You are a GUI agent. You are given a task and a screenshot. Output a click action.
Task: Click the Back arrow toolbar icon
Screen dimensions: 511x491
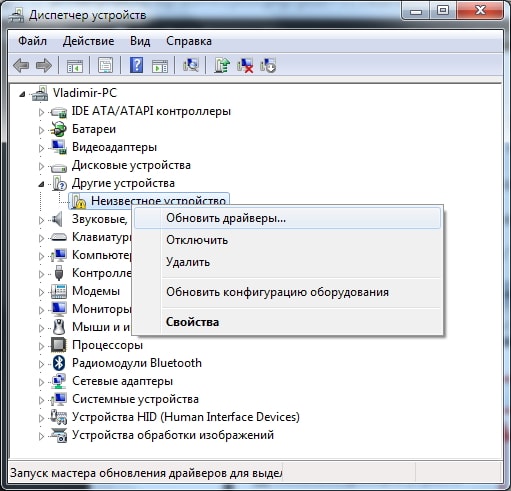[21, 65]
